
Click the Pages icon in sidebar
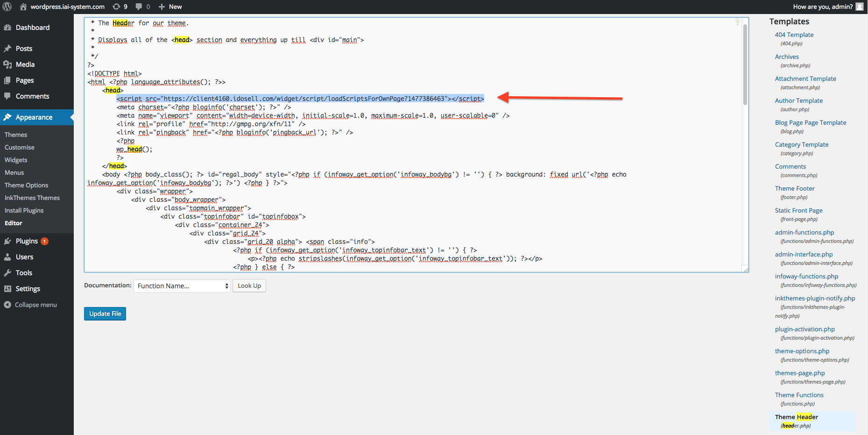point(7,80)
